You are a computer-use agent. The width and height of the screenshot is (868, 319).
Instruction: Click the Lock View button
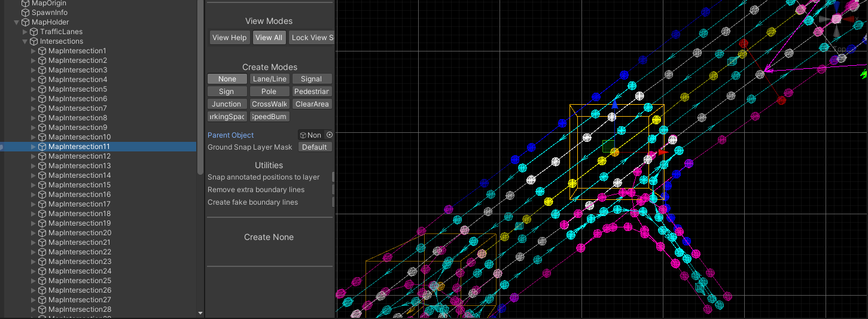[311, 38]
